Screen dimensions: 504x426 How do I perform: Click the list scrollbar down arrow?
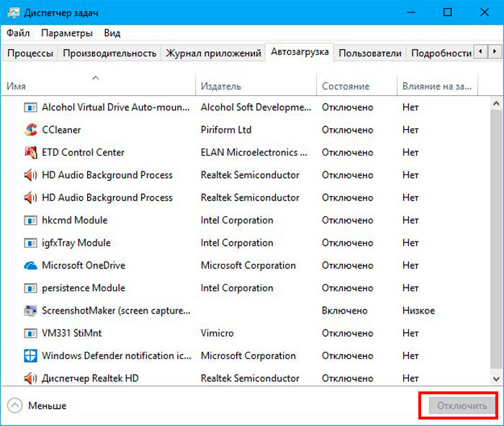(496, 379)
